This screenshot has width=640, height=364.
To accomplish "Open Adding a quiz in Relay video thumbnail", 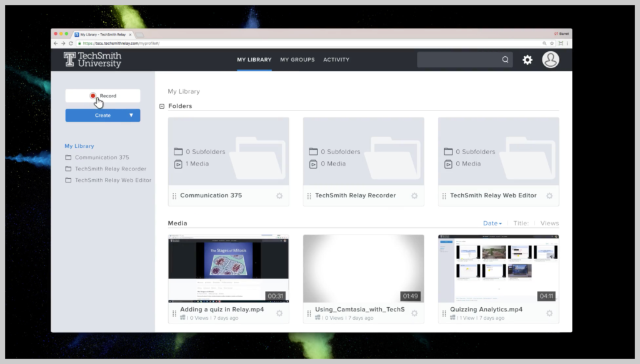I will coord(228,268).
